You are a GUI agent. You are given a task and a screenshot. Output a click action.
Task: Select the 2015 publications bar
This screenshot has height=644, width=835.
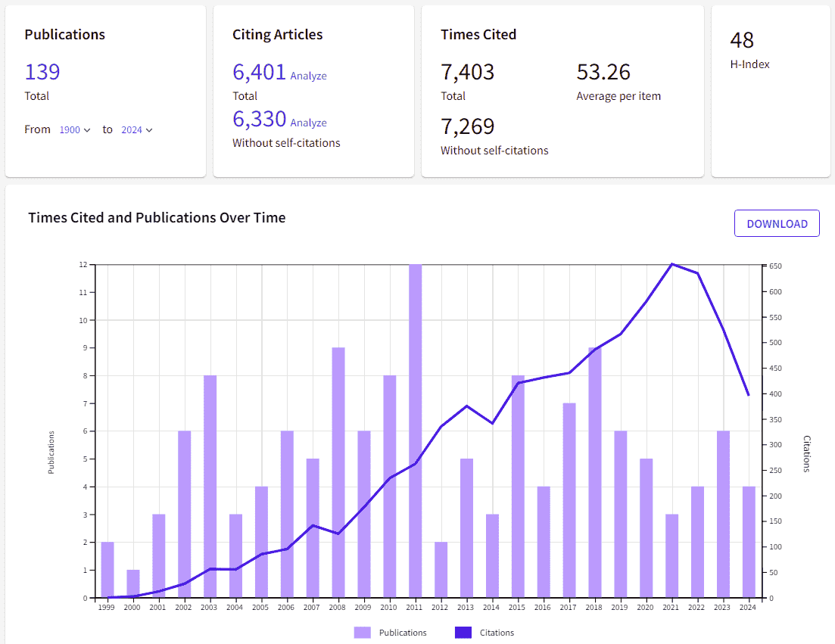click(518, 487)
